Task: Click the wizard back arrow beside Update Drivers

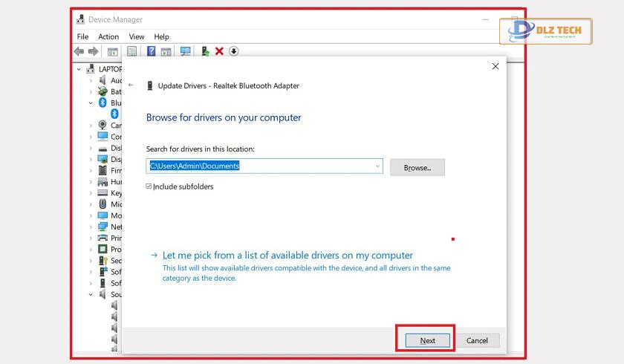Action: (131, 85)
